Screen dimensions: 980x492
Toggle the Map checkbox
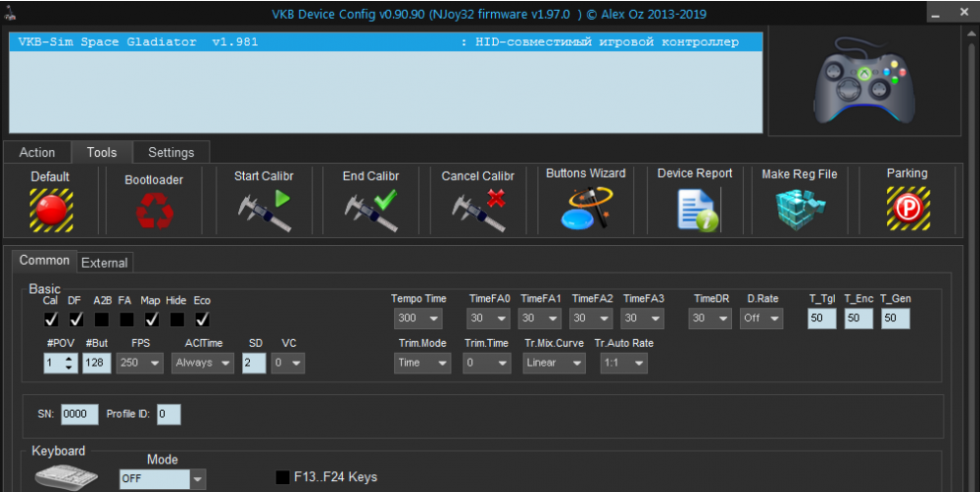click(x=152, y=320)
